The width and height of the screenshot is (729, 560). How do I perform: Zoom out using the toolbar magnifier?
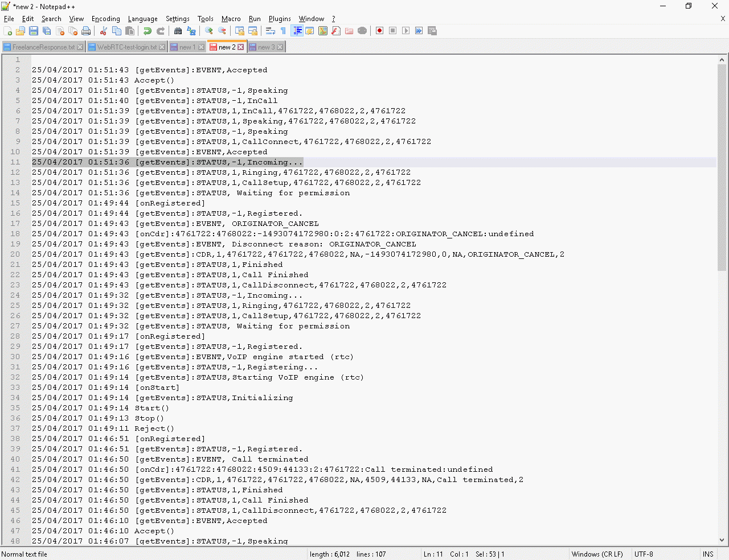tap(222, 31)
